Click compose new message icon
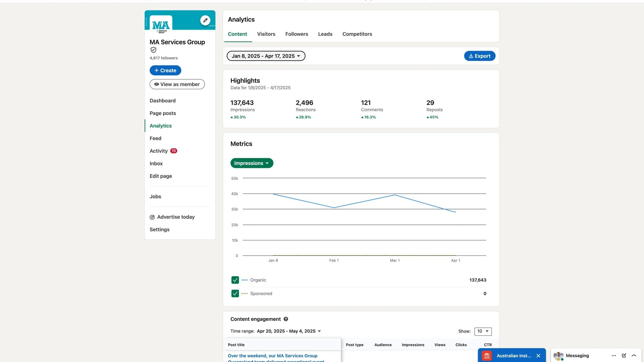The width and height of the screenshot is (644, 362). 624,356
